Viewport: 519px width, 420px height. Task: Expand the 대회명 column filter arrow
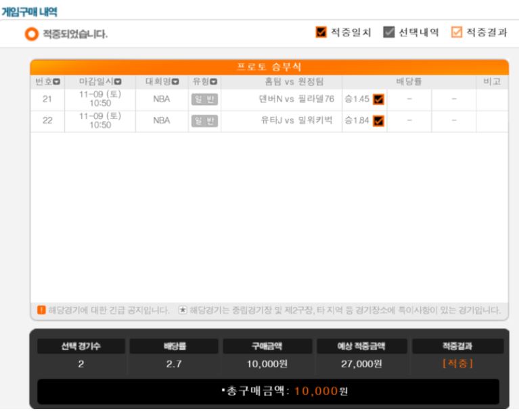175,81
